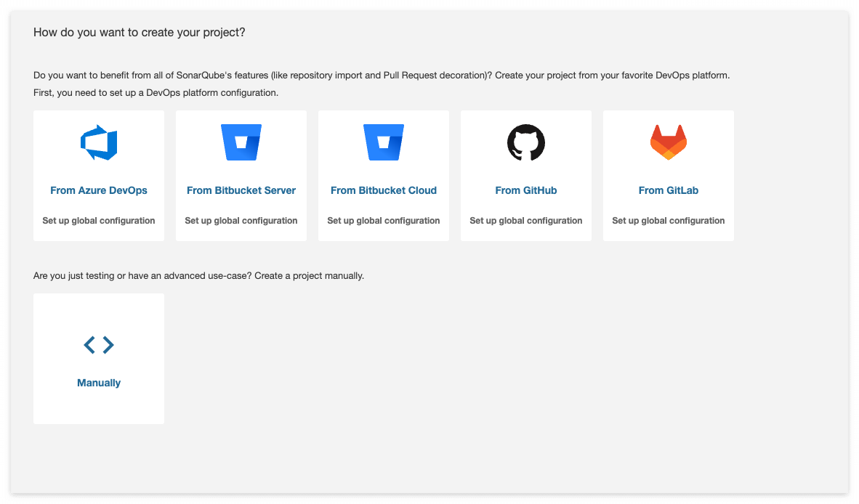Click heading How do you want to create your project
This screenshot has height=504, width=859.
point(139,32)
